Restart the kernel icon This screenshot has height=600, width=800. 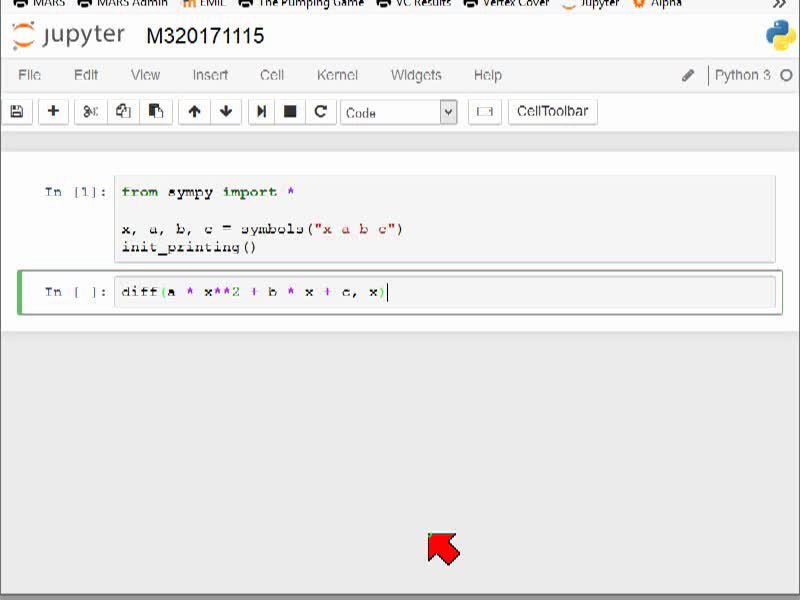coord(320,111)
